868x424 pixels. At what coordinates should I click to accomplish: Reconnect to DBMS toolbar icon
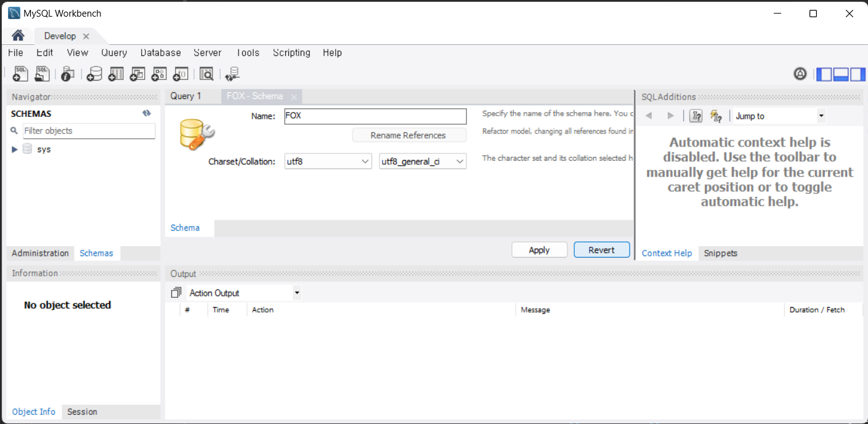(232, 74)
